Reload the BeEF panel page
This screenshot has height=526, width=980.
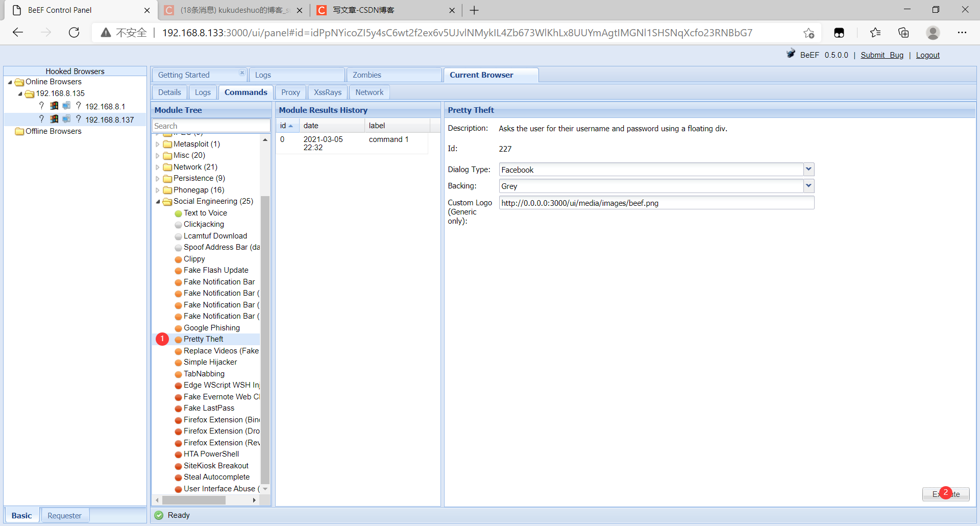click(x=74, y=33)
